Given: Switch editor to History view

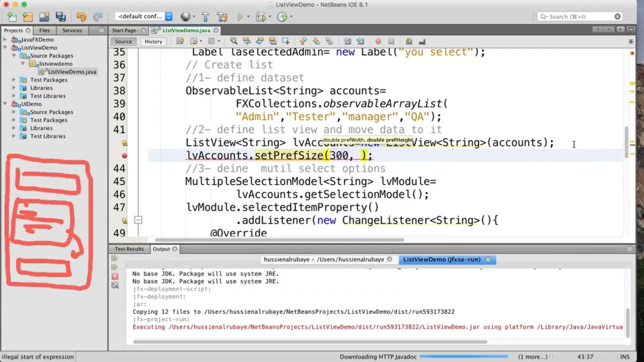Looking at the screenshot, I should click(x=153, y=42).
